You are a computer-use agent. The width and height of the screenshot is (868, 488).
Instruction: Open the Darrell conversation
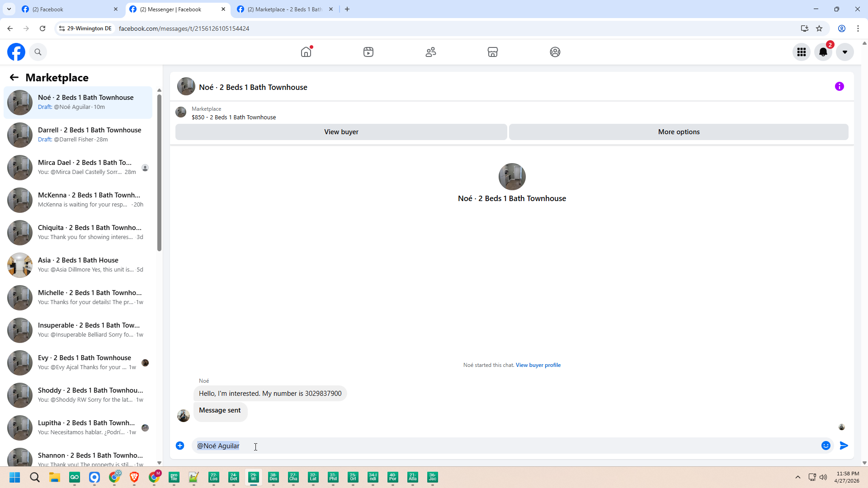click(78, 135)
